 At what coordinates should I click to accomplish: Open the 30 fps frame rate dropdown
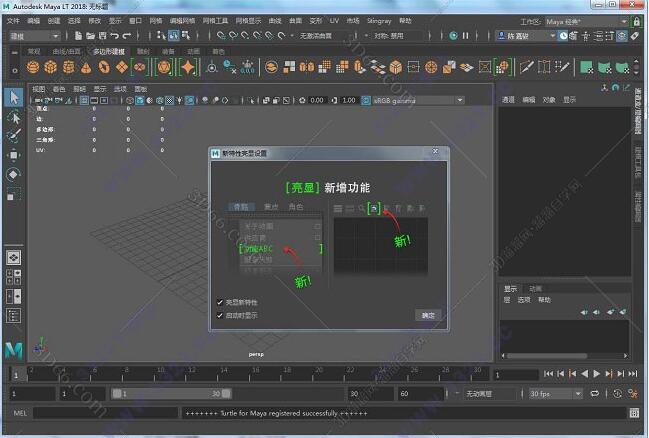click(555, 394)
